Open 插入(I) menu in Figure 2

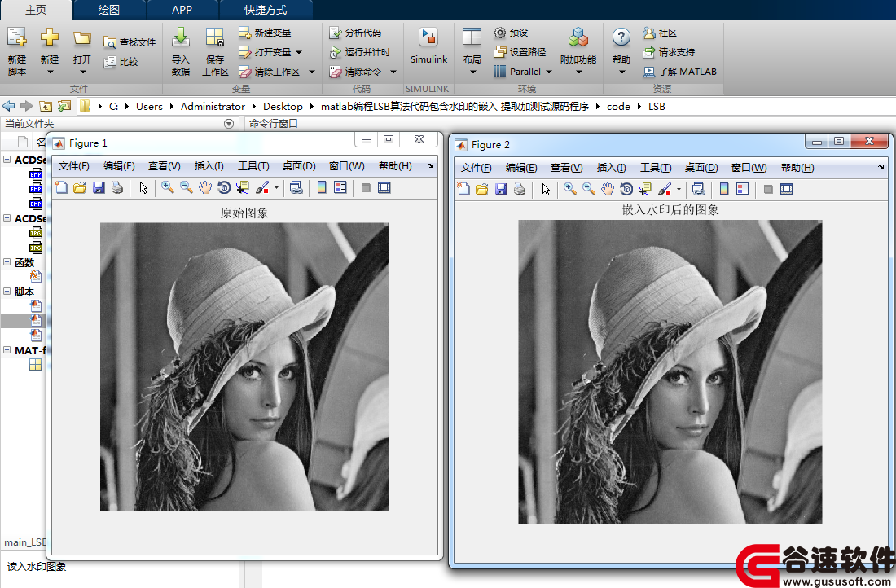click(611, 168)
